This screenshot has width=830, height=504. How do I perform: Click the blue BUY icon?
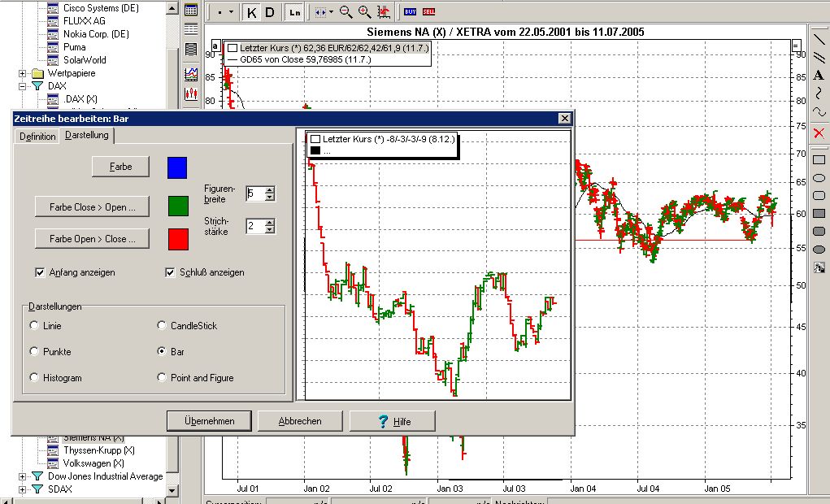[x=411, y=11]
